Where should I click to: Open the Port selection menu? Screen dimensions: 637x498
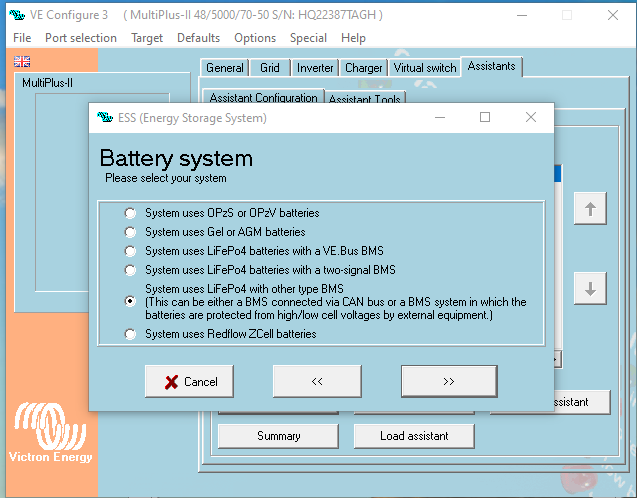(x=81, y=38)
